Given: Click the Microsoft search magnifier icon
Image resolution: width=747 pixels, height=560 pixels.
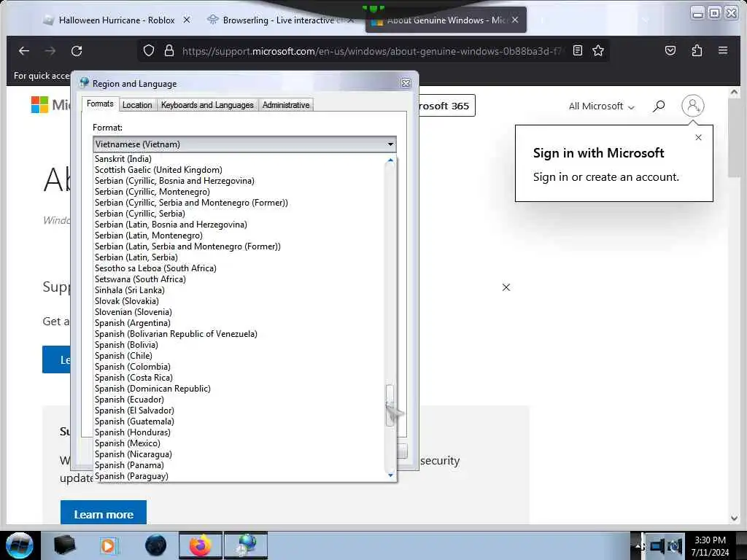Looking at the screenshot, I should [659, 106].
